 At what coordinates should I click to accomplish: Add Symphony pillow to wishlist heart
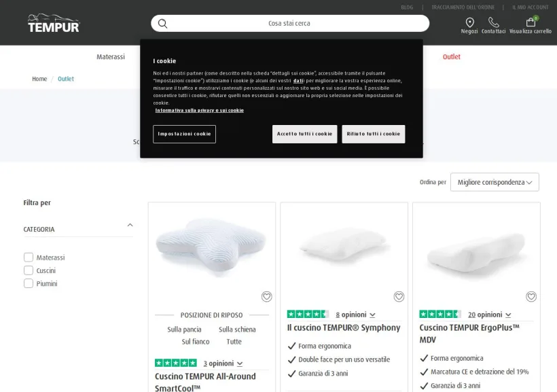[399, 296]
